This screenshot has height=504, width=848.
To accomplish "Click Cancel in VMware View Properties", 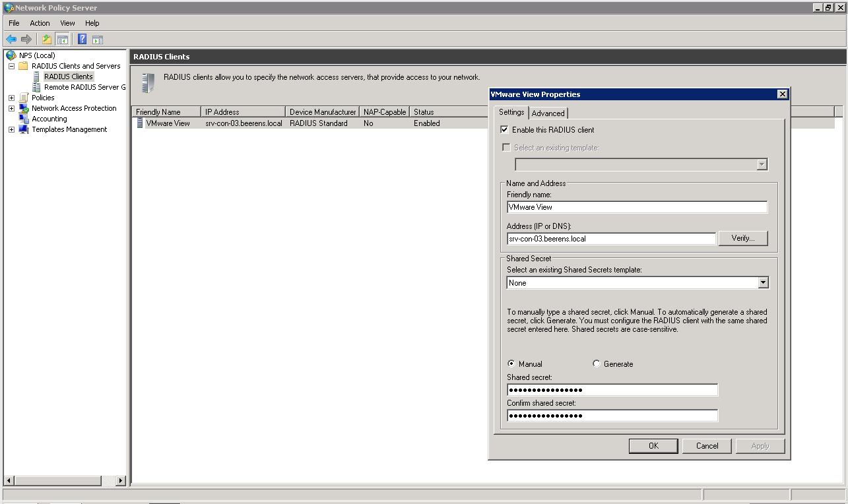I will tap(707, 446).
